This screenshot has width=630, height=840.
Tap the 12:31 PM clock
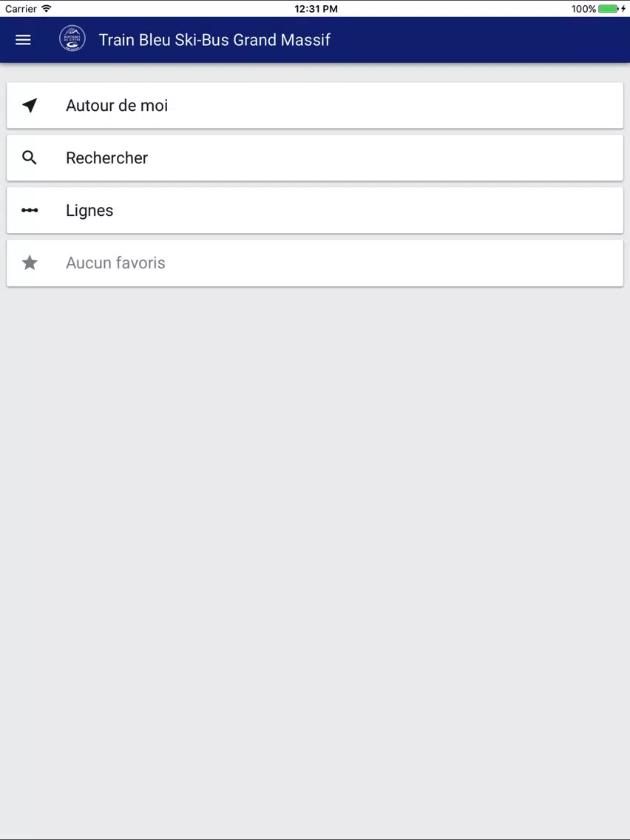pos(316,9)
